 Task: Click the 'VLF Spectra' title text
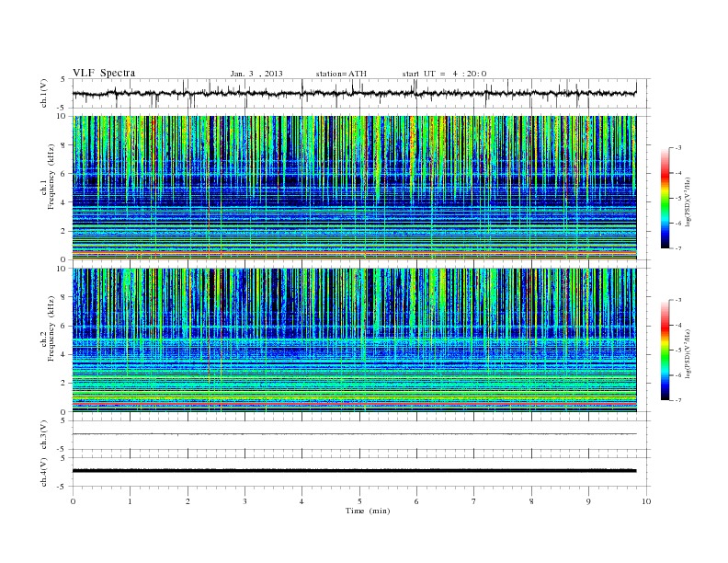click(104, 73)
